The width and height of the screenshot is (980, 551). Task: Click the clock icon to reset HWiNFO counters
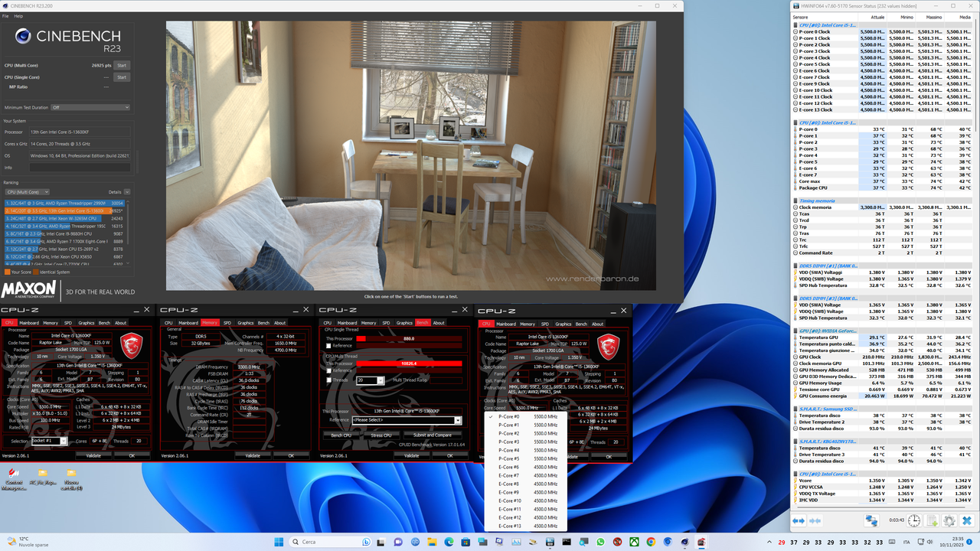913,521
